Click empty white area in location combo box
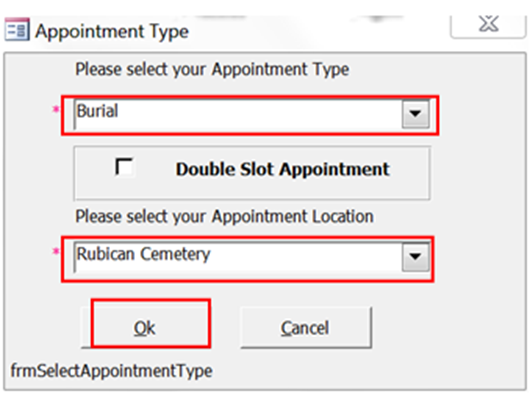This screenshot has height=394, width=530. click(x=304, y=257)
